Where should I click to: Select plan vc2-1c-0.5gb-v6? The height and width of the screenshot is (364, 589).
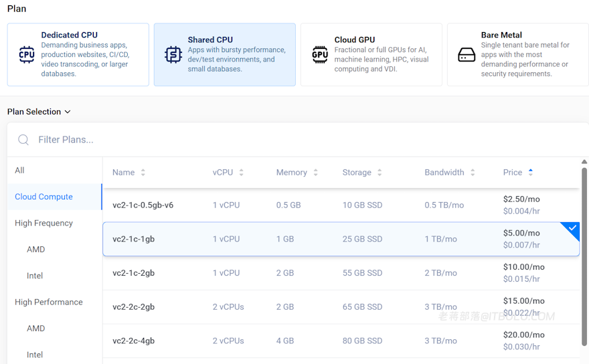[341, 205]
